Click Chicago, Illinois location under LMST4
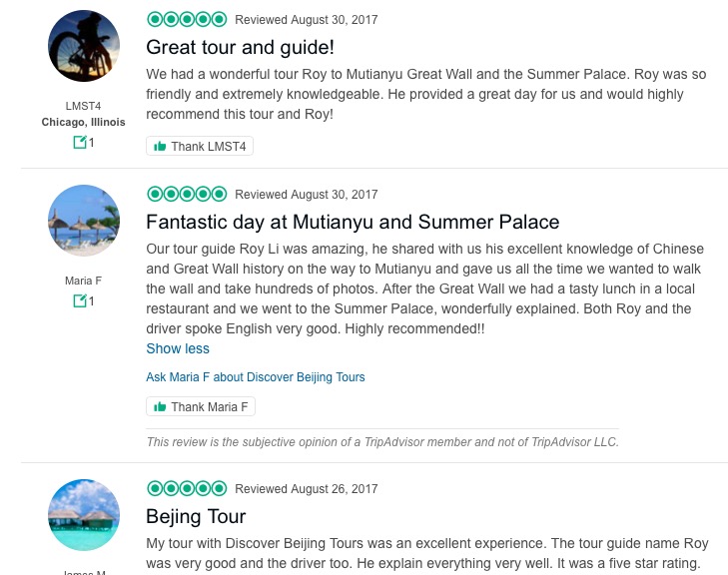The width and height of the screenshot is (728, 575). (x=84, y=122)
